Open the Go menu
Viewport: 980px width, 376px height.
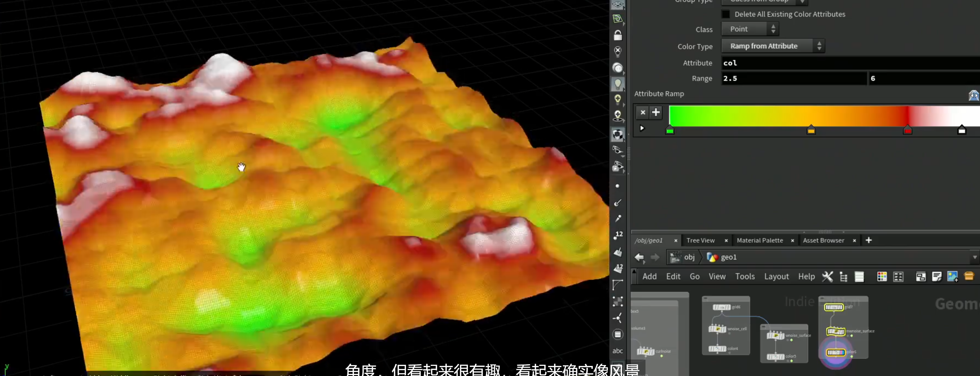(694, 277)
